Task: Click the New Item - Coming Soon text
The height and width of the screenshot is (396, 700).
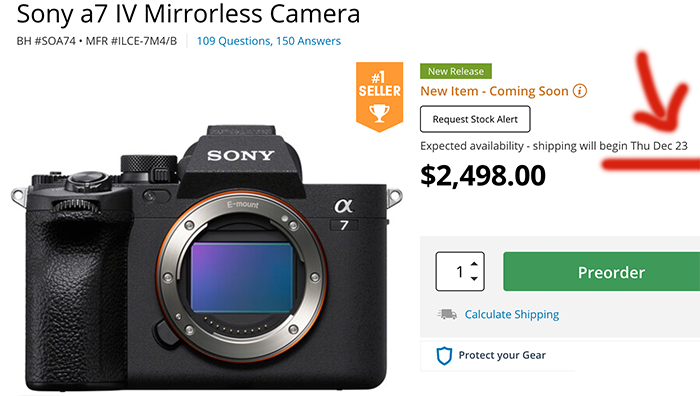Action: [494, 91]
